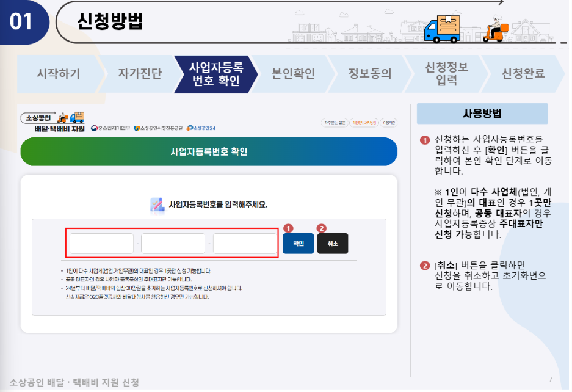
Task: Open the 신청정보 입력 step tab
Action: click(446, 74)
